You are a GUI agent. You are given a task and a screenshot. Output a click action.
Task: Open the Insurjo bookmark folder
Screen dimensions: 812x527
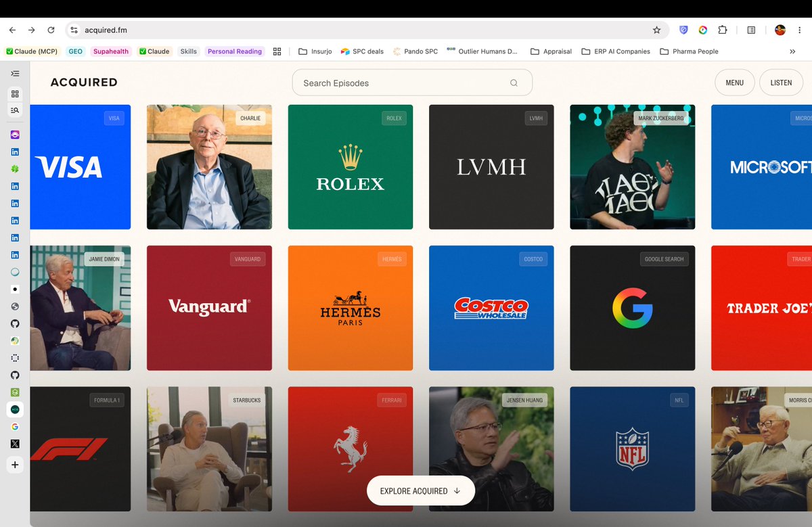pyautogui.click(x=315, y=51)
